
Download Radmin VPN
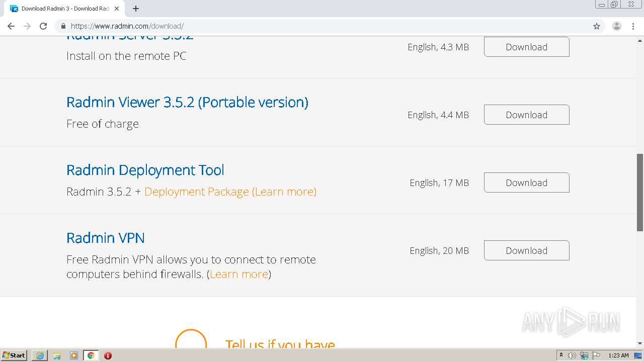pyautogui.click(x=527, y=250)
